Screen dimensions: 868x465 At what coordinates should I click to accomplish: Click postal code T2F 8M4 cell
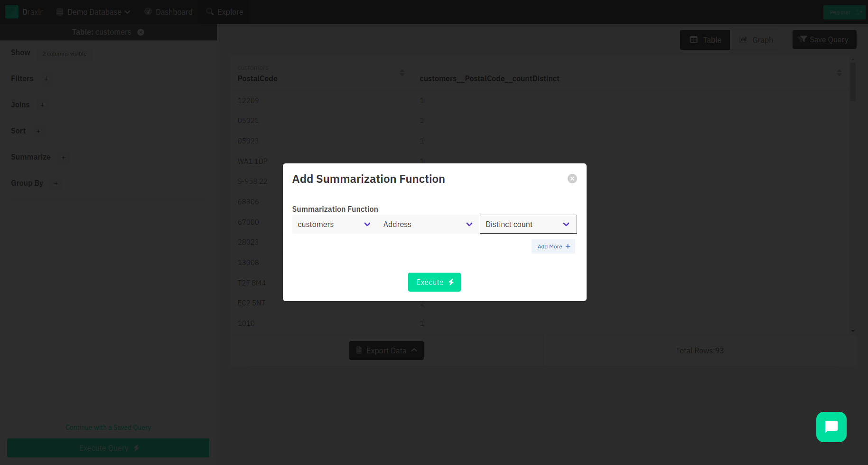pos(252,283)
